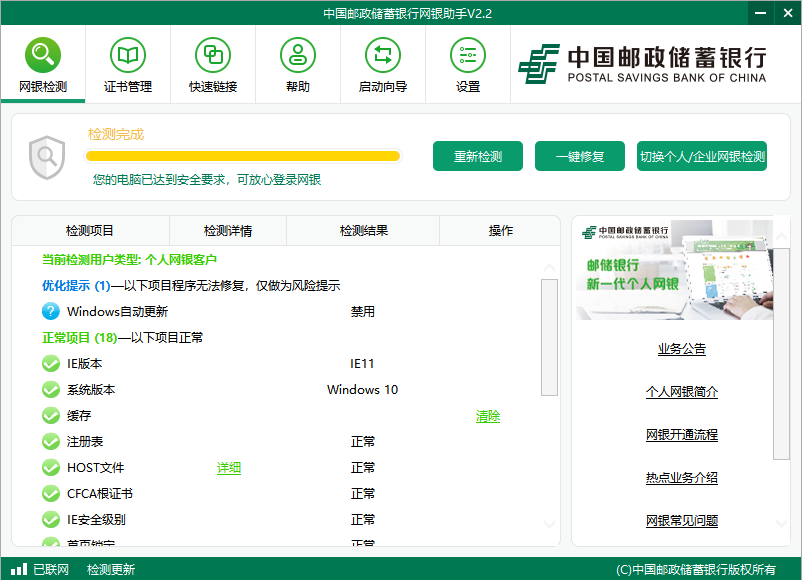The height and width of the screenshot is (580, 802).
Task: Click the 您的电脑已达到安全要求 message
Action: pyautogui.click(x=207, y=180)
